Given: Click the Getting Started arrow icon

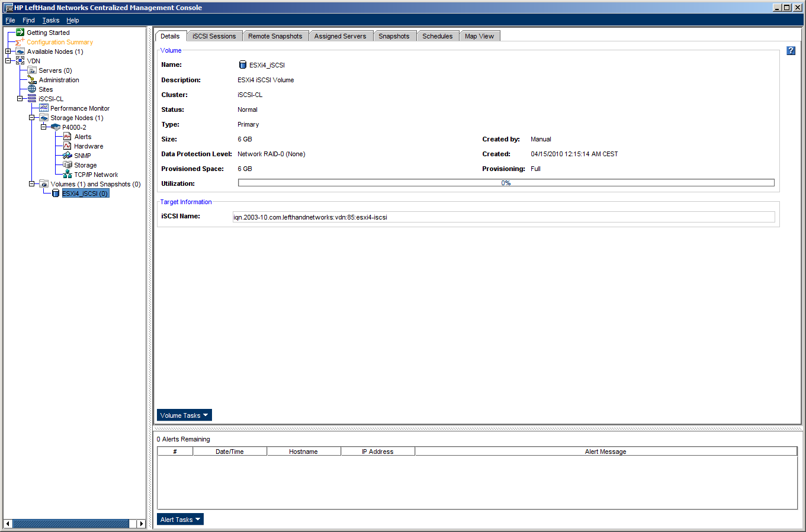Looking at the screenshot, I should click(20, 33).
